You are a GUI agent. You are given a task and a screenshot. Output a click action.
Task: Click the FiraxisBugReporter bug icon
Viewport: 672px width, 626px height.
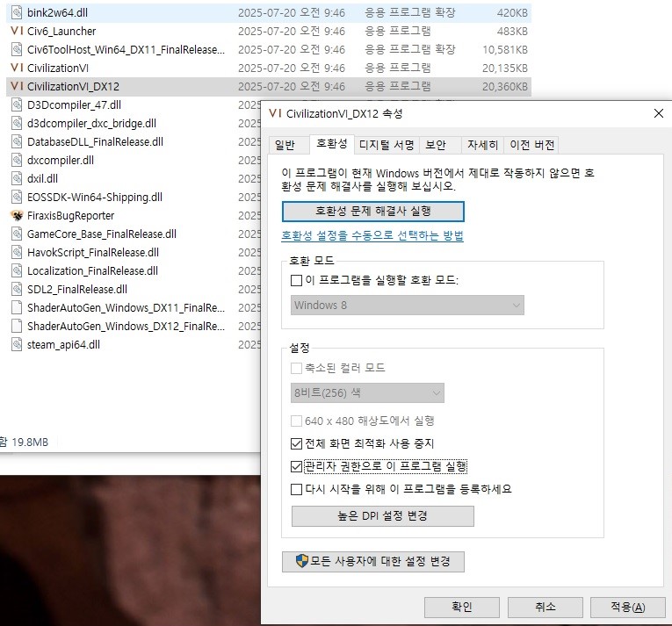click(x=17, y=215)
